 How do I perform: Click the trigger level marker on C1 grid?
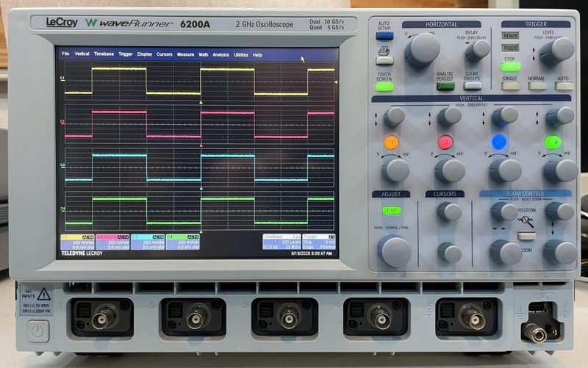pos(336,82)
